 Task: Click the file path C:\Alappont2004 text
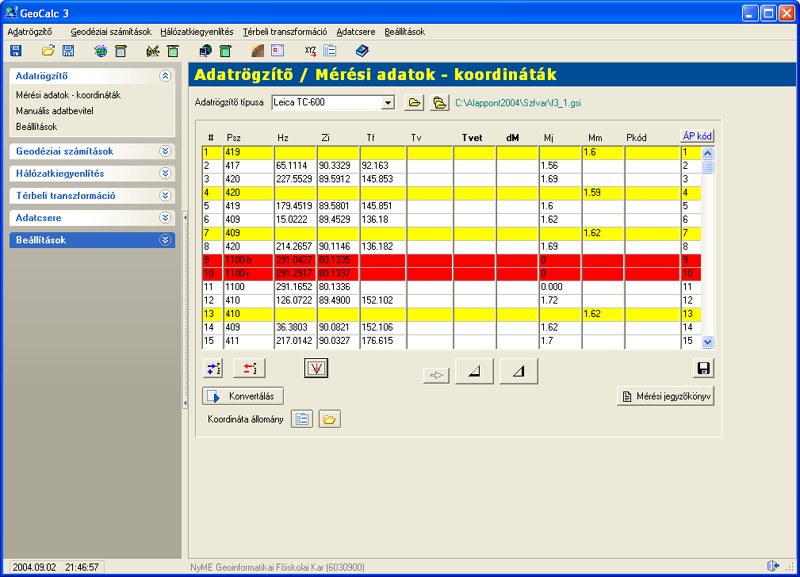coord(518,103)
